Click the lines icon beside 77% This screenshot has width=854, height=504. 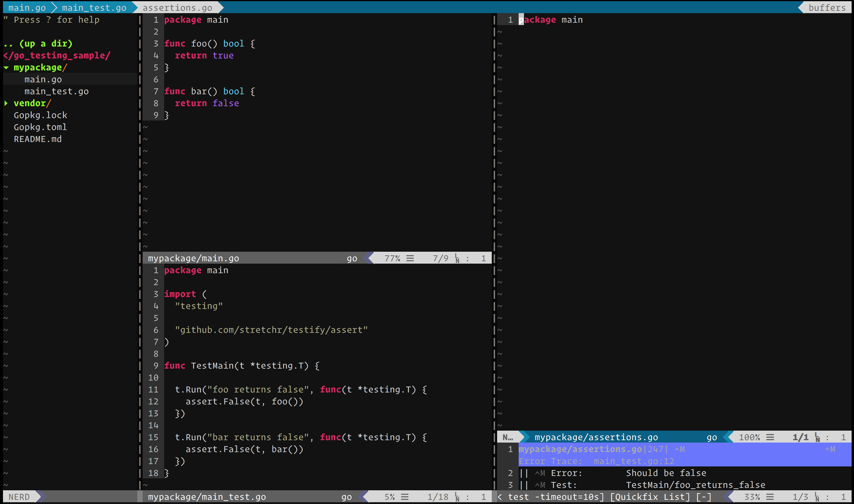[410, 258]
